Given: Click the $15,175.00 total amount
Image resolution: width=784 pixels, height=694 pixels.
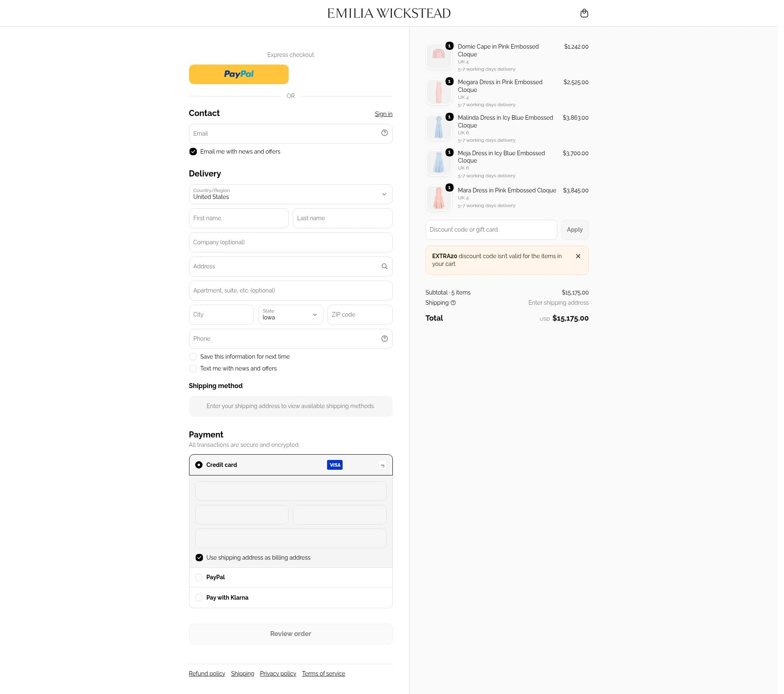Looking at the screenshot, I should pos(570,318).
